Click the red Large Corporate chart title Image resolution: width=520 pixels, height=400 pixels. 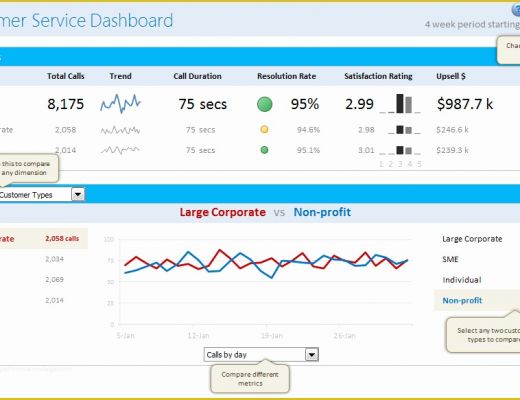(223, 212)
